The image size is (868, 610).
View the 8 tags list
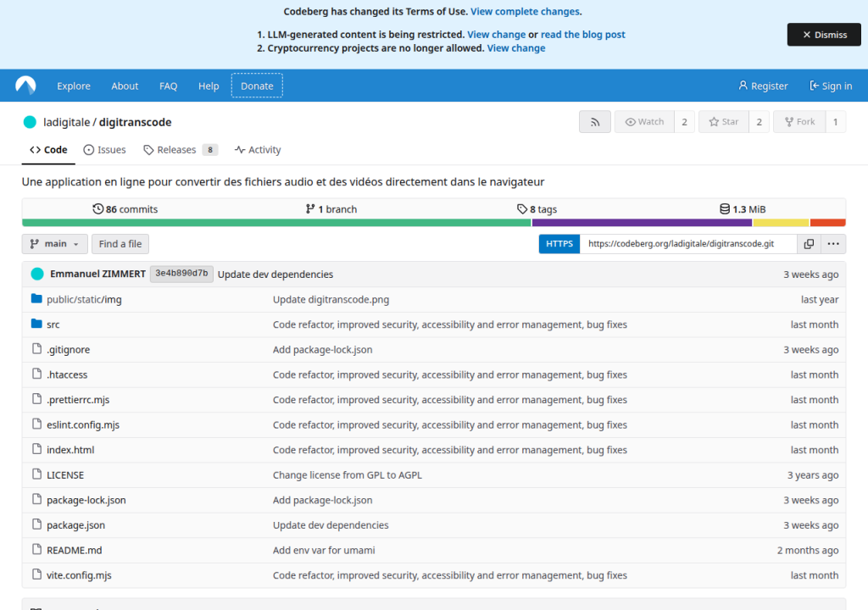537,209
